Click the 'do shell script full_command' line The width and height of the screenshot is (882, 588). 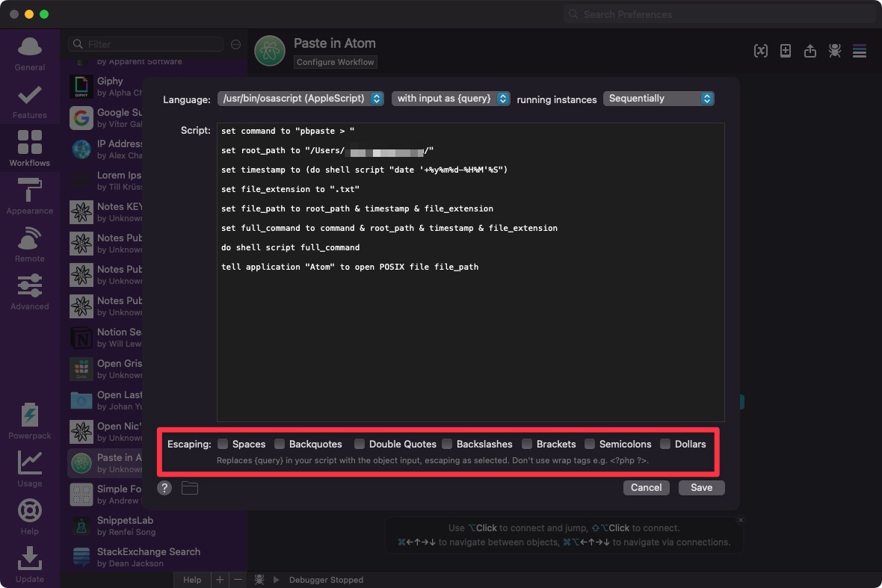pyautogui.click(x=290, y=247)
